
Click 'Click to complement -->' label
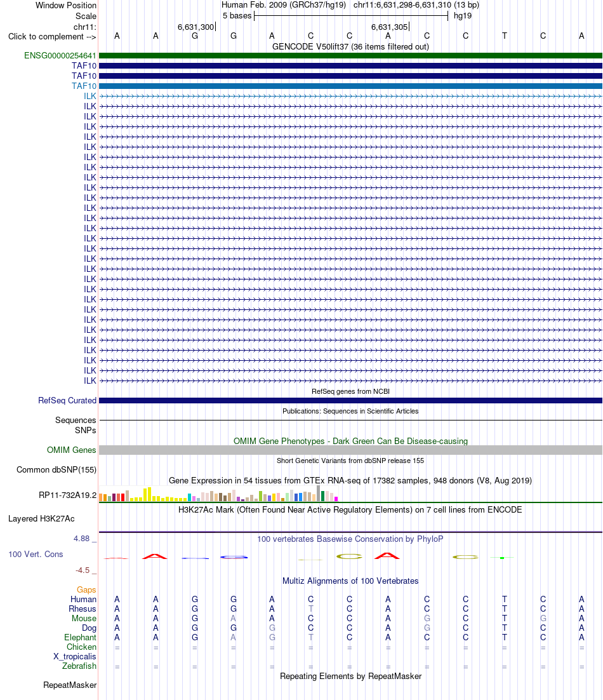[x=52, y=37]
